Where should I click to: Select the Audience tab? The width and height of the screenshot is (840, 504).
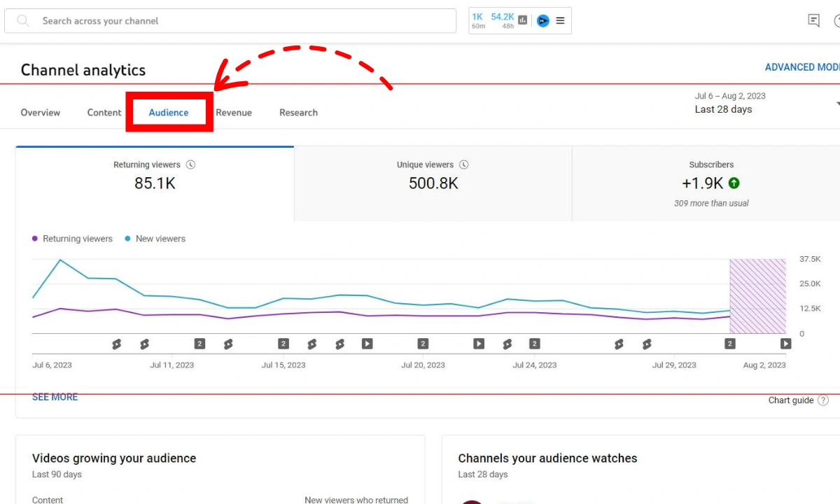click(169, 113)
